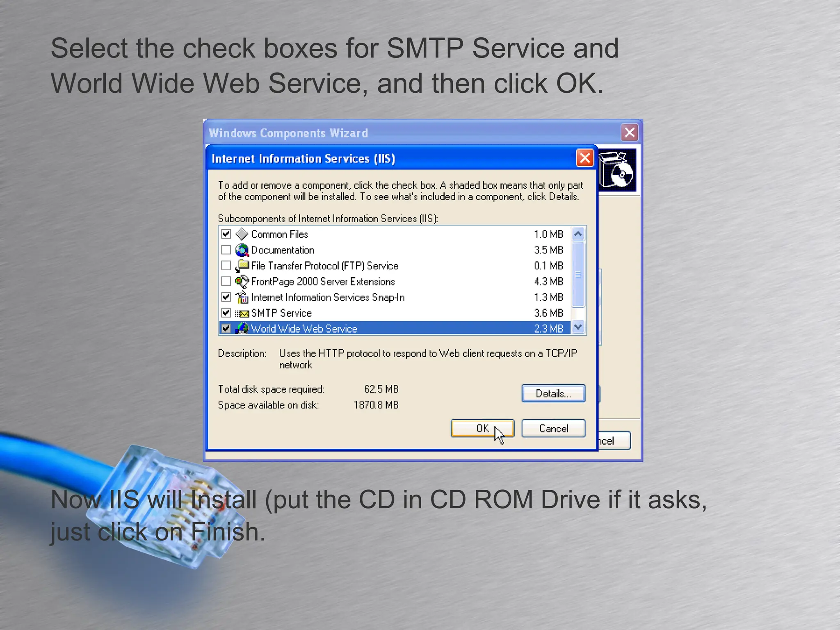This screenshot has height=630, width=840.
Task: Click the partially hidden Cancel button in Wizard
Action: 614,441
